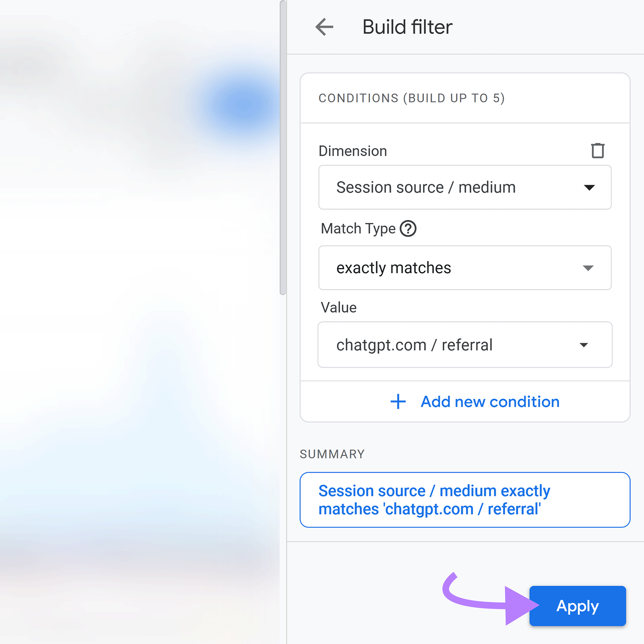Click the SUMMARY label
This screenshot has height=644, width=644.
coord(332,454)
